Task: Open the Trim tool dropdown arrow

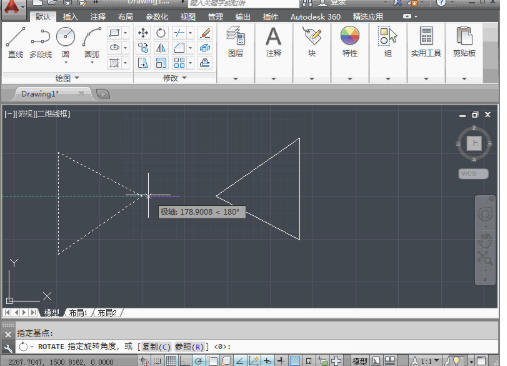Action: click(x=190, y=33)
